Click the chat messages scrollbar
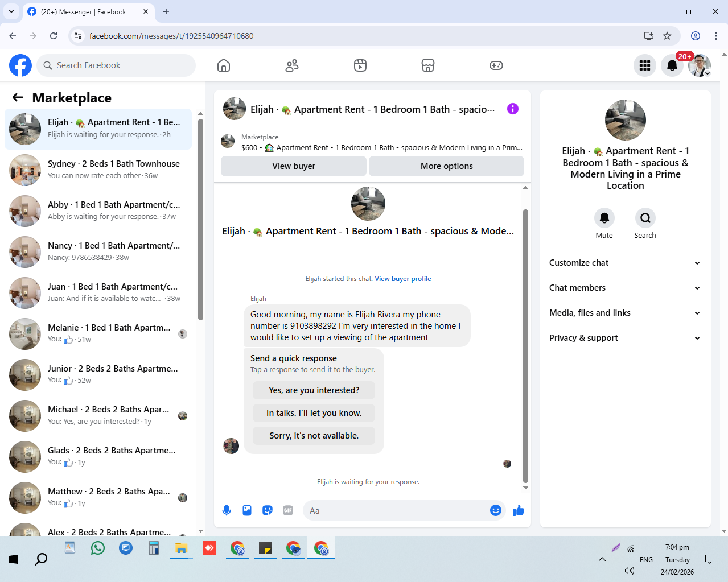The image size is (728, 582). coord(525,346)
